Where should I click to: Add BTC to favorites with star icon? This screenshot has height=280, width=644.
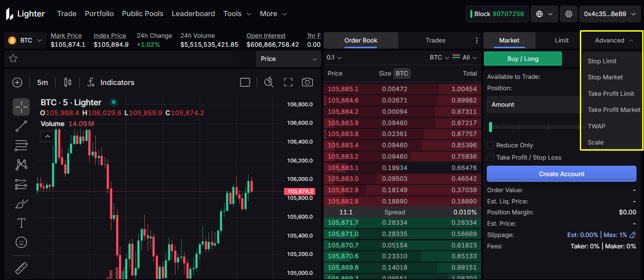(x=13, y=59)
